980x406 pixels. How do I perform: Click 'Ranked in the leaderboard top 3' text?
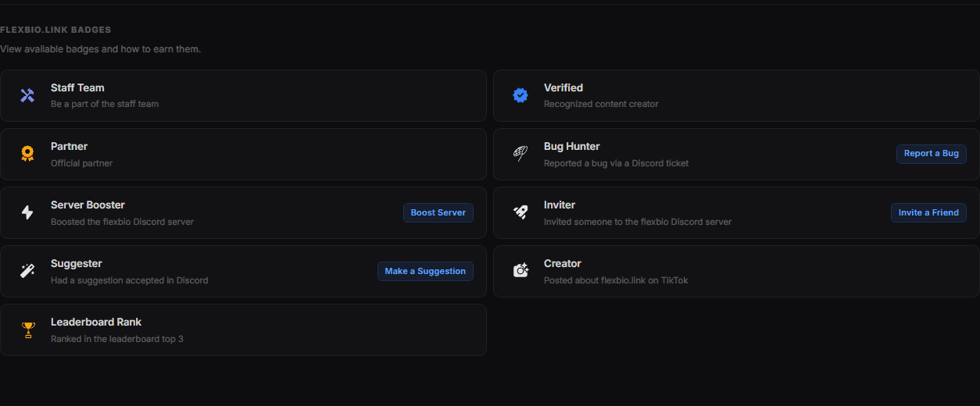[x=117, y=339]
